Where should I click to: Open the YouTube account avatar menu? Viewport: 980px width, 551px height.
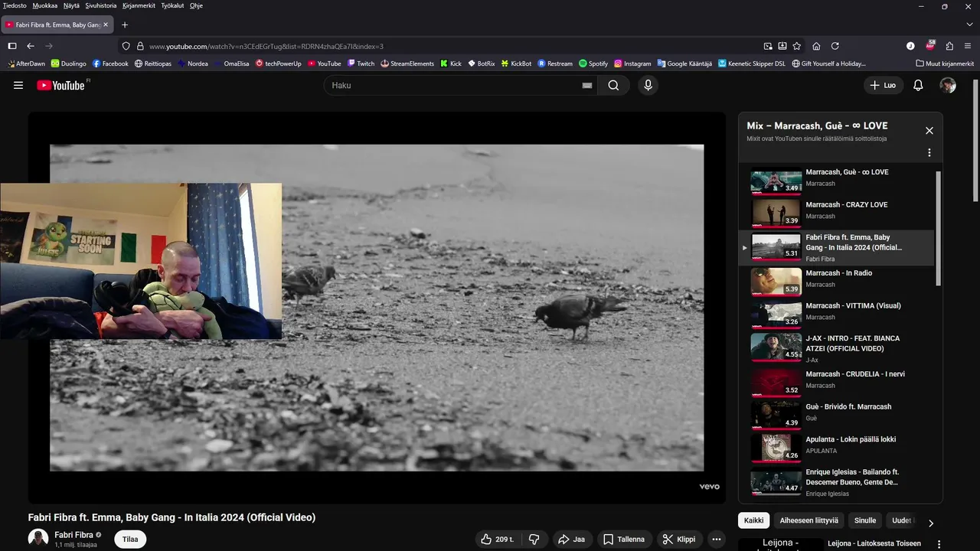point(948,86)
